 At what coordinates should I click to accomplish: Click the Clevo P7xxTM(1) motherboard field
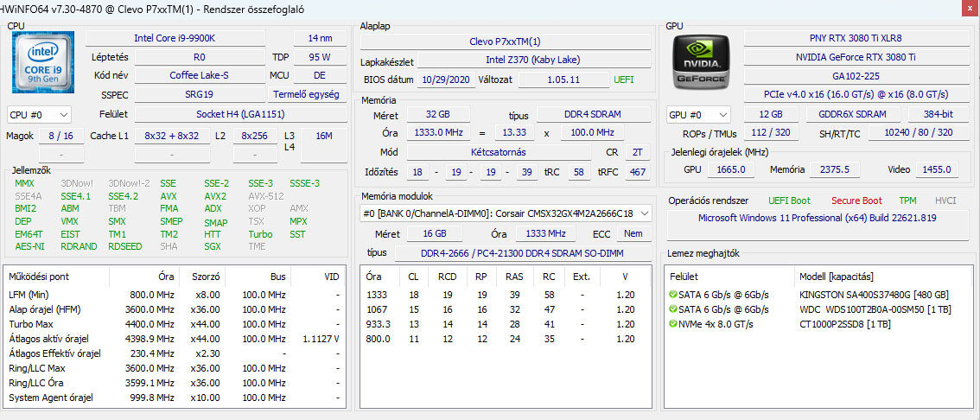tap(505, 41)
